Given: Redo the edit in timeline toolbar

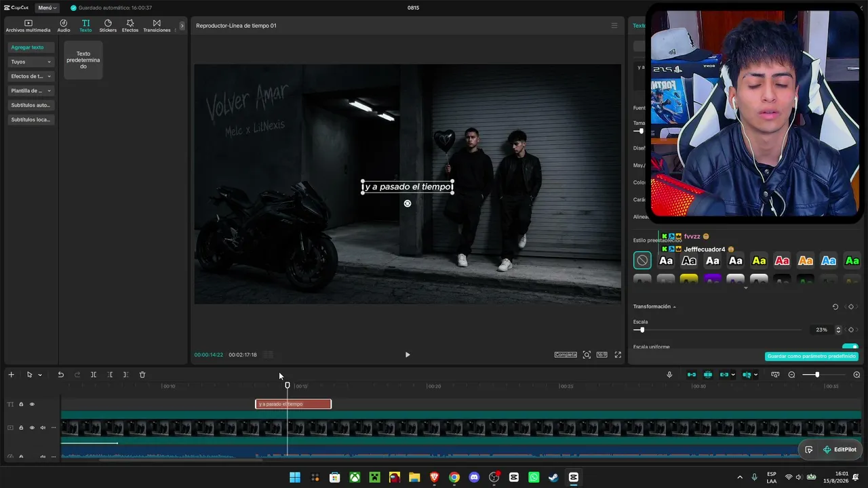Looking at the screenshot, I should point(77,375).
